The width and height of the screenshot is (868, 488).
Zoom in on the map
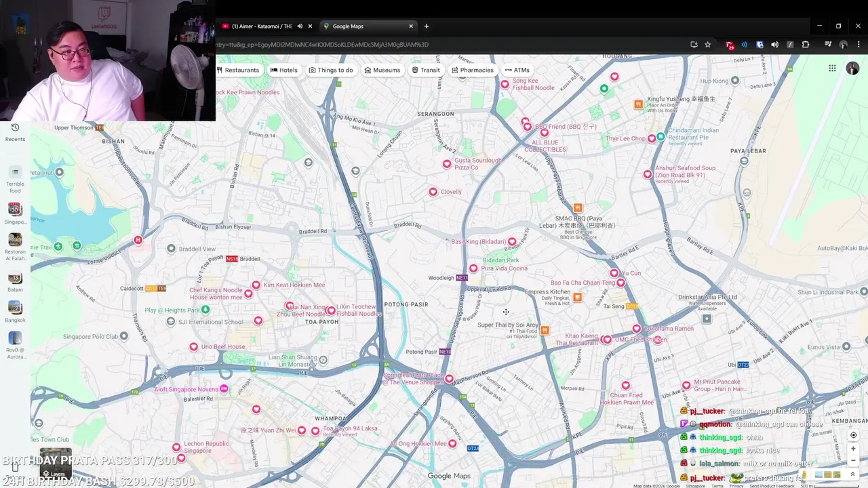point(853,449)
